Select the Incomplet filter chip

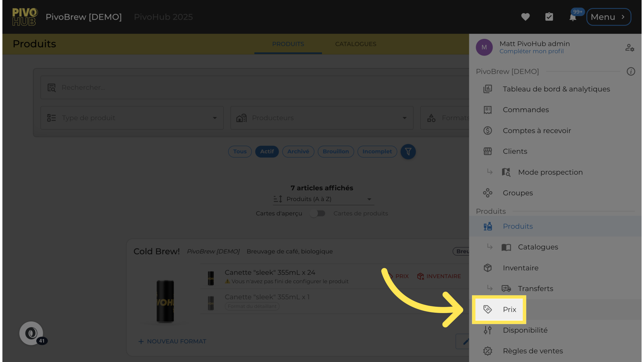click(377, 152)
